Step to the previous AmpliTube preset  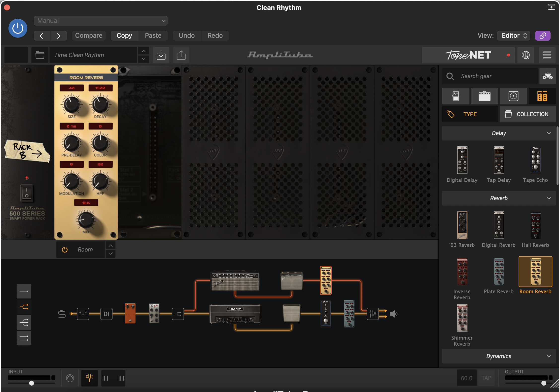[x=143, y=51]
